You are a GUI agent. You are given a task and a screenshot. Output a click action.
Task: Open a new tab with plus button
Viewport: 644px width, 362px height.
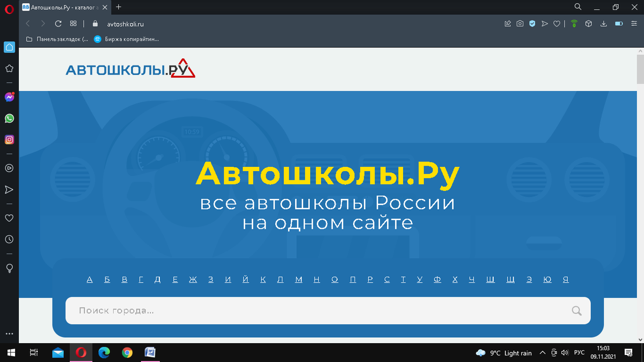coord(119,7)
